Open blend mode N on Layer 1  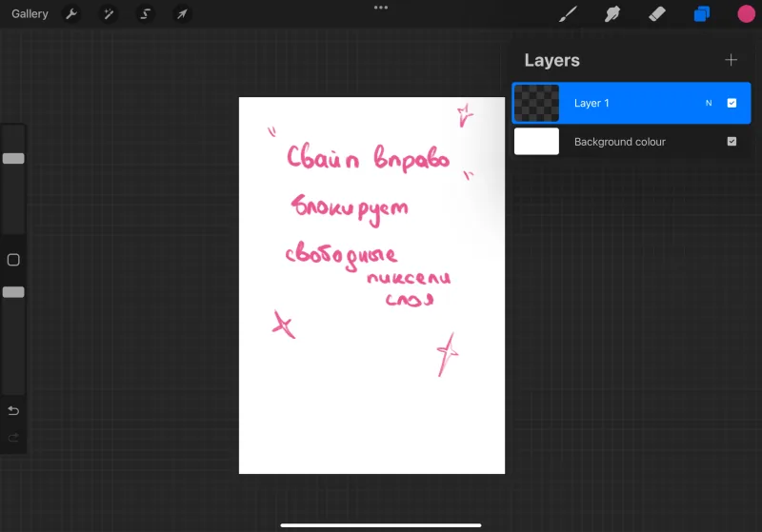coord(709,103)
